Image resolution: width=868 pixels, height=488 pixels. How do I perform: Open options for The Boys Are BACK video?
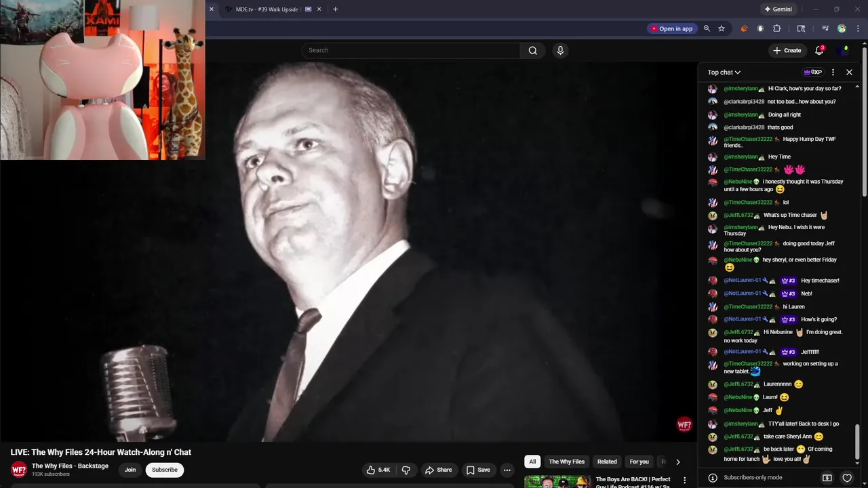(684, 480)
